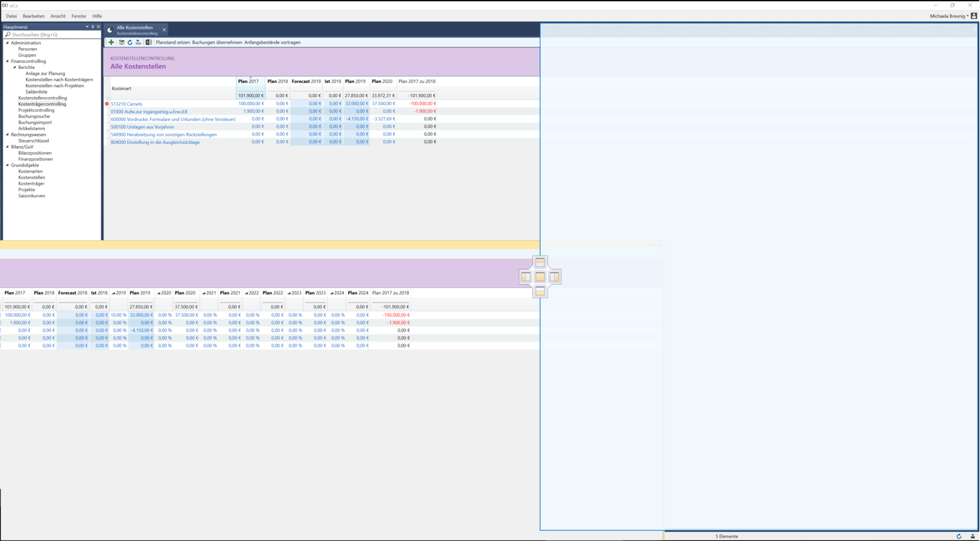Click the user profile icon beside Michaela Breunig
The width and height of the screenshot is (980, 541).
[x=974, y=15]
